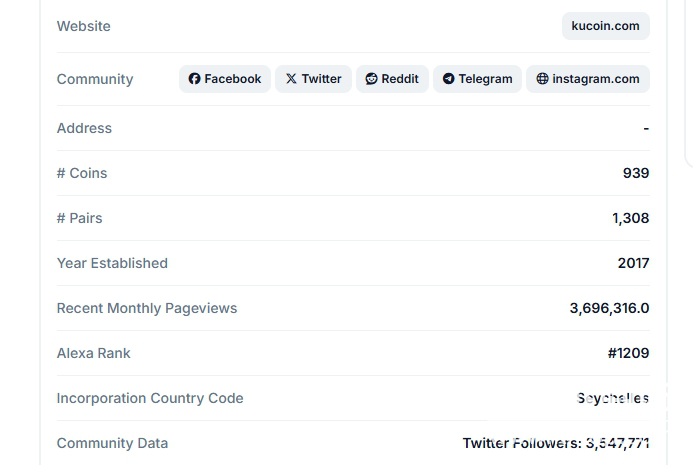Click the 939 coins value
This screenshot has height=465, width=693.
pos(636,173)
